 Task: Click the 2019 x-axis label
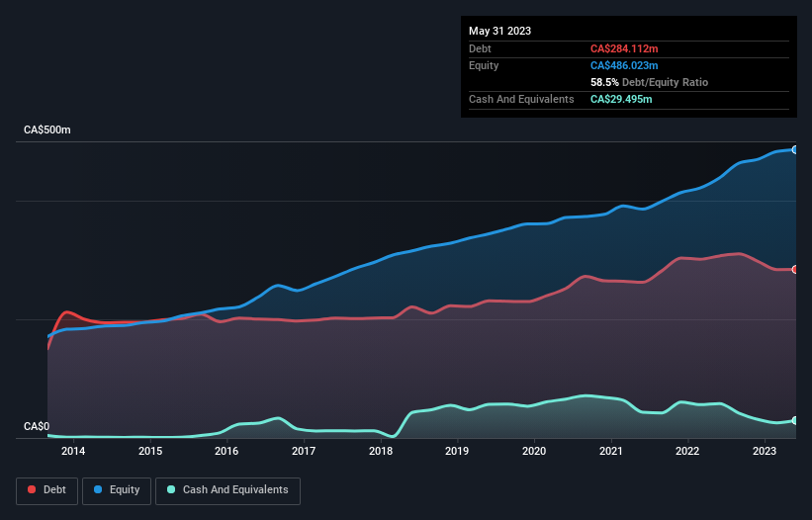click(457, 451)
